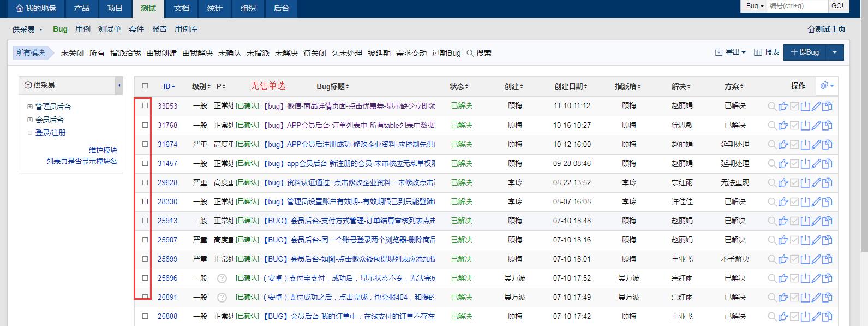Open the dropdown arrow beside 提Bug

[x=834, y=52]
